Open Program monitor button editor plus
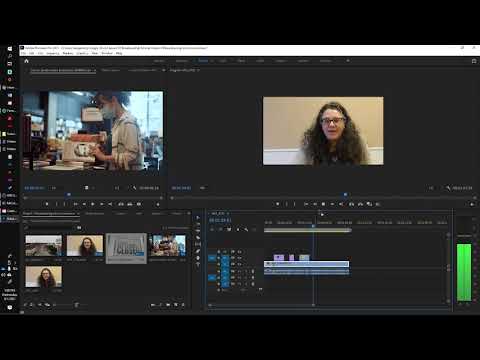This screenshot has width=480, height=360. (x=472, y=204)
